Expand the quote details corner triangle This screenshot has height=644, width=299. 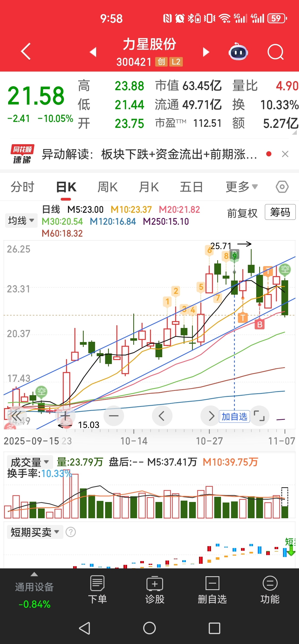pyautogui.click(x=294, y=132)
